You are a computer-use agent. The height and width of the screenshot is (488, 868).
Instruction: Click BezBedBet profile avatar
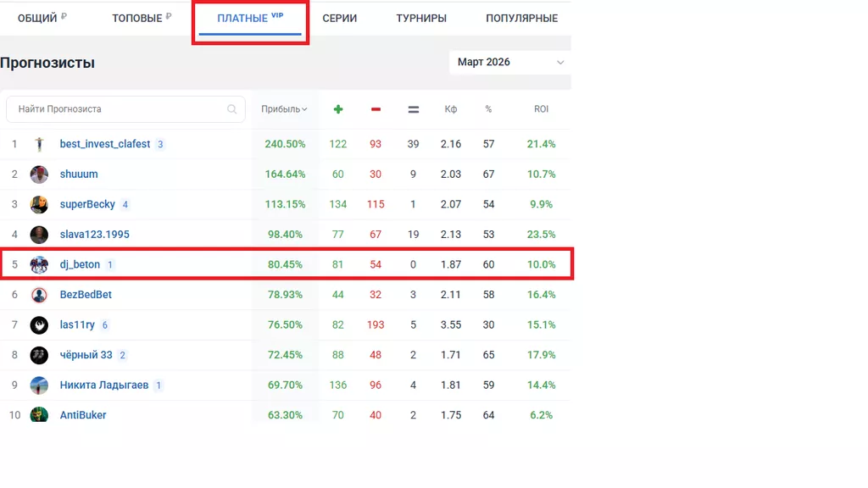pos(39,295)
